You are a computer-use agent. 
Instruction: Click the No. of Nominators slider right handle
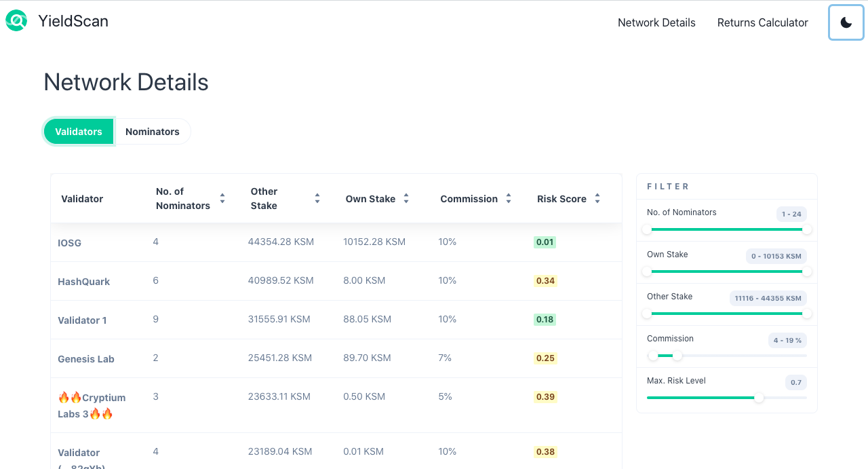807,229
